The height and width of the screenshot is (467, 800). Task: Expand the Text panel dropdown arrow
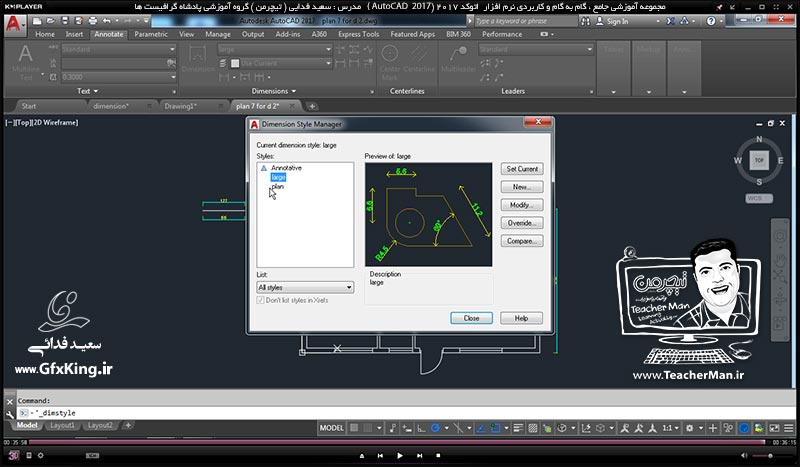95,91
